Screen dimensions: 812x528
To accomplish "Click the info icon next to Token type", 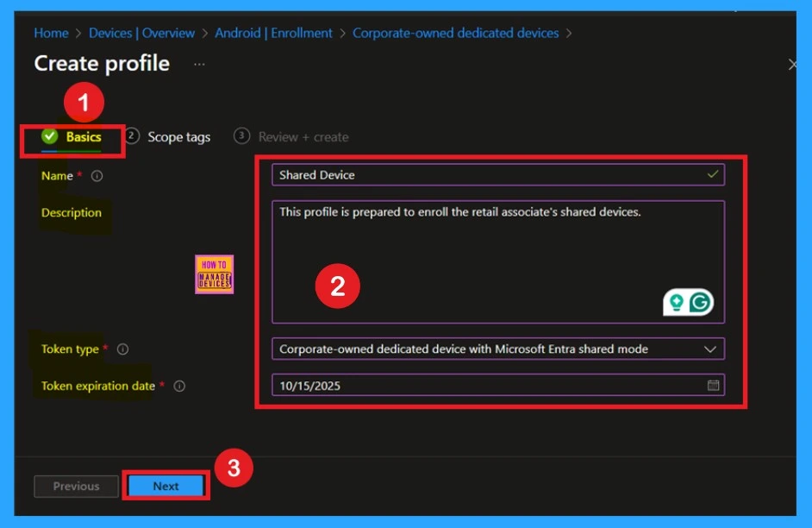I will [122, 349].
